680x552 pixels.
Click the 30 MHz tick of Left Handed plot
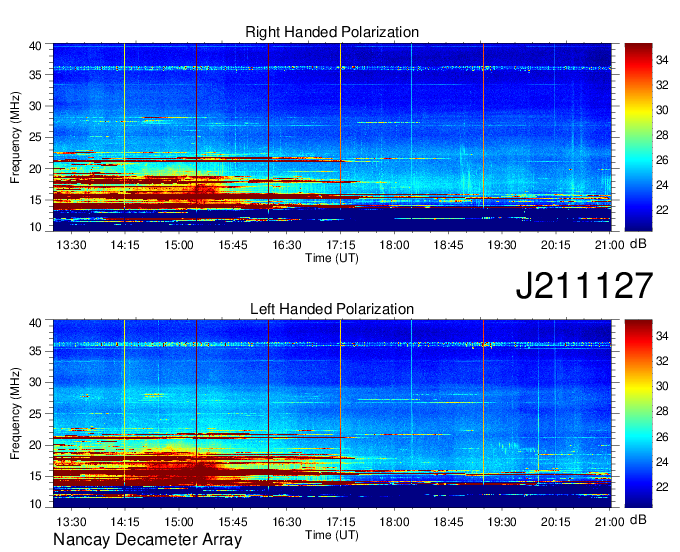[x=35, y=383]
